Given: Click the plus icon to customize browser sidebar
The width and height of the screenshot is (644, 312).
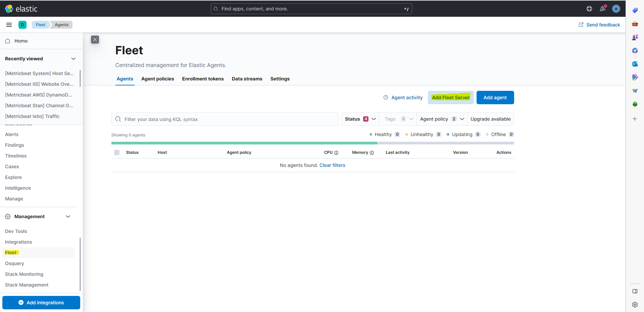Looking at the screenshot, I should point(635,119).
